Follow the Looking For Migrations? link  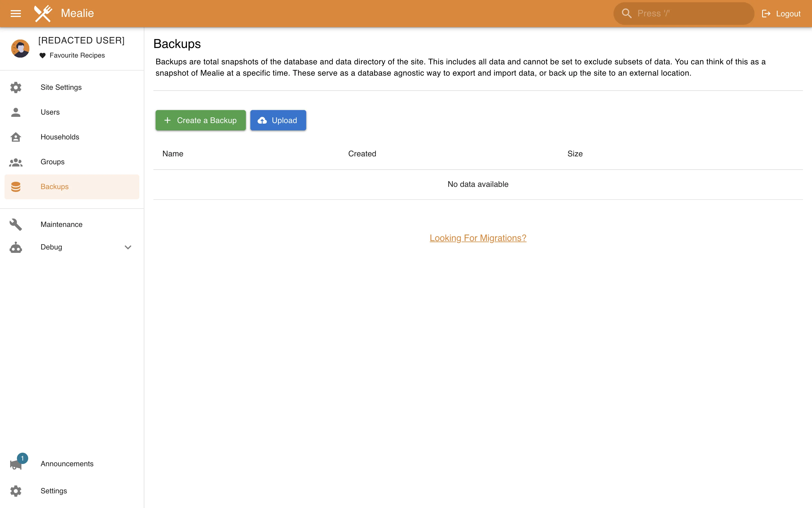pyautogui.click(x=478, y=238)
